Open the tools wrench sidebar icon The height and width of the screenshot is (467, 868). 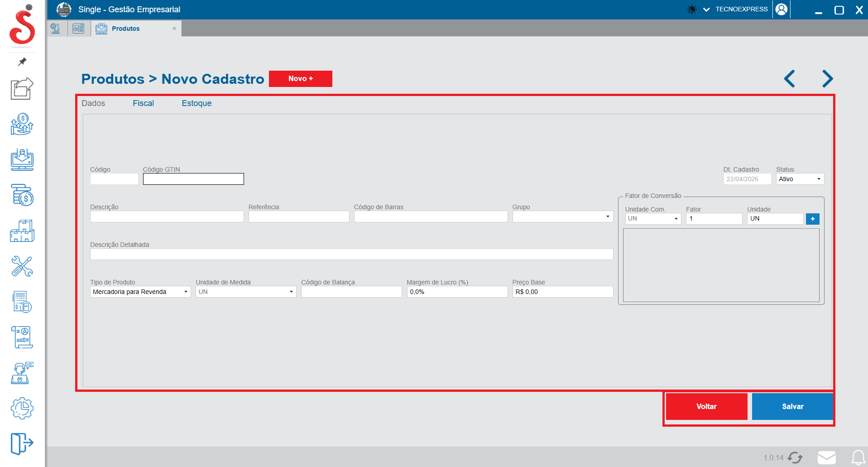click(22, 266)
